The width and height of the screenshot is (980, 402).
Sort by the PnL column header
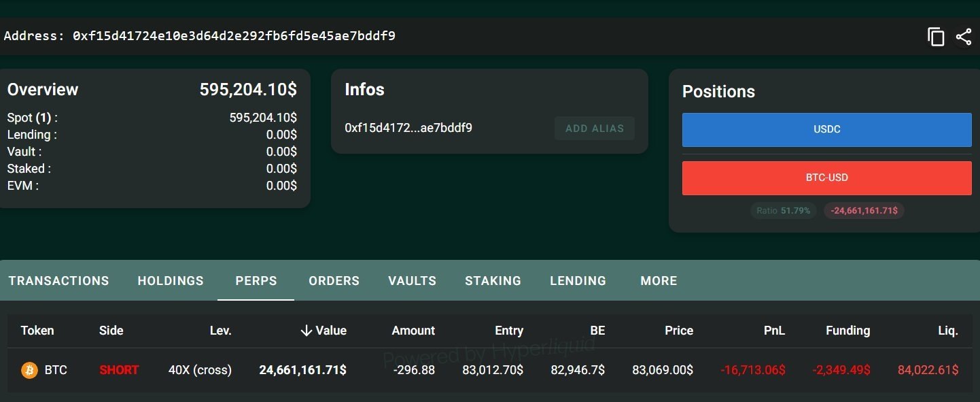[x=774, y=331]
